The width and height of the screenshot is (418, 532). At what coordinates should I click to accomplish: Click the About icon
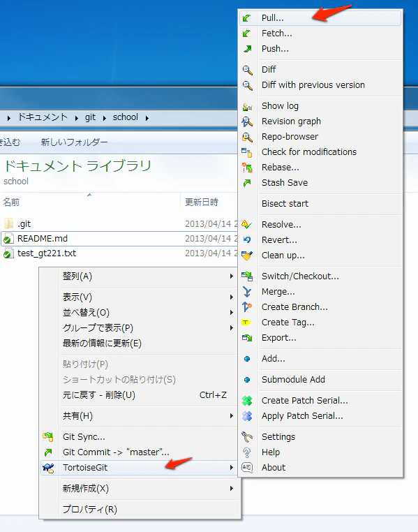247,468
